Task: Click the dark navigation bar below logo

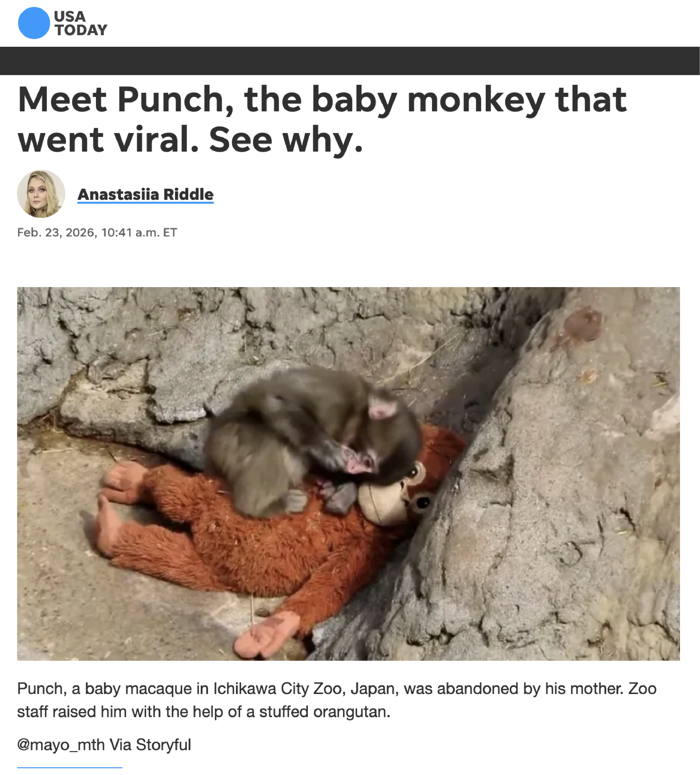Action: 350,61
